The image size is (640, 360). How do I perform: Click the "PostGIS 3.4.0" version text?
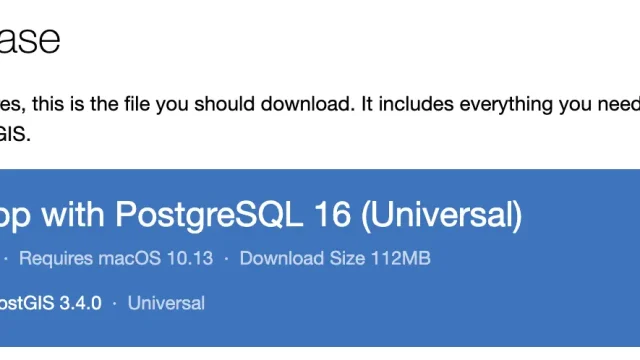point(51,303)
